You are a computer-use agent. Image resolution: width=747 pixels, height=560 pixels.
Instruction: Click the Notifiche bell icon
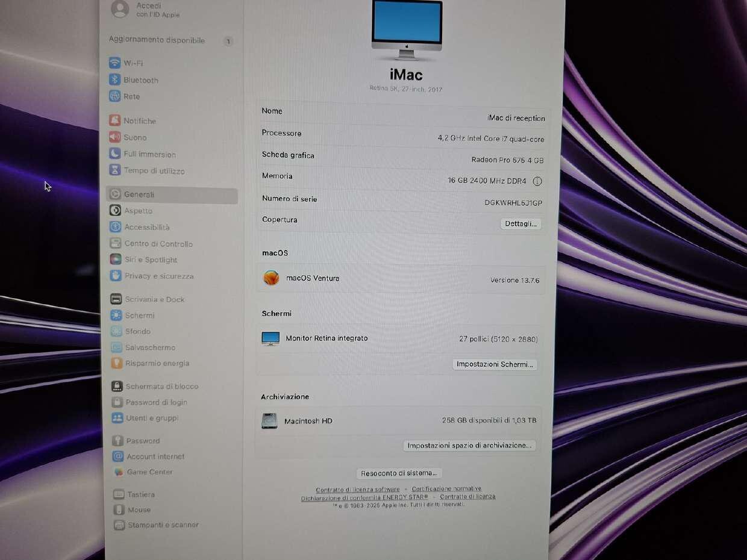114,120
